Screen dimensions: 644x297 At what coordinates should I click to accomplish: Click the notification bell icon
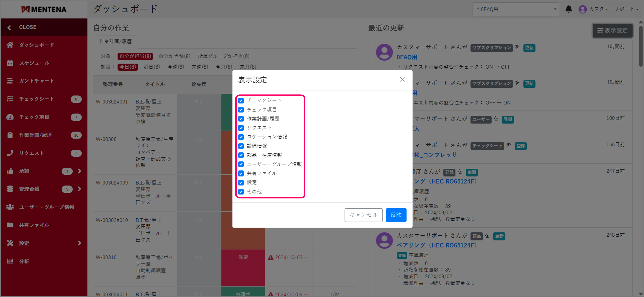(569, 9)
